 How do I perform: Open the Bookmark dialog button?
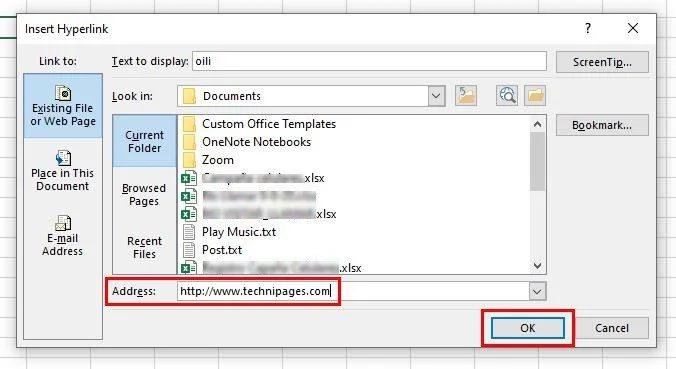pyautogui.click(x=602, y=125)
